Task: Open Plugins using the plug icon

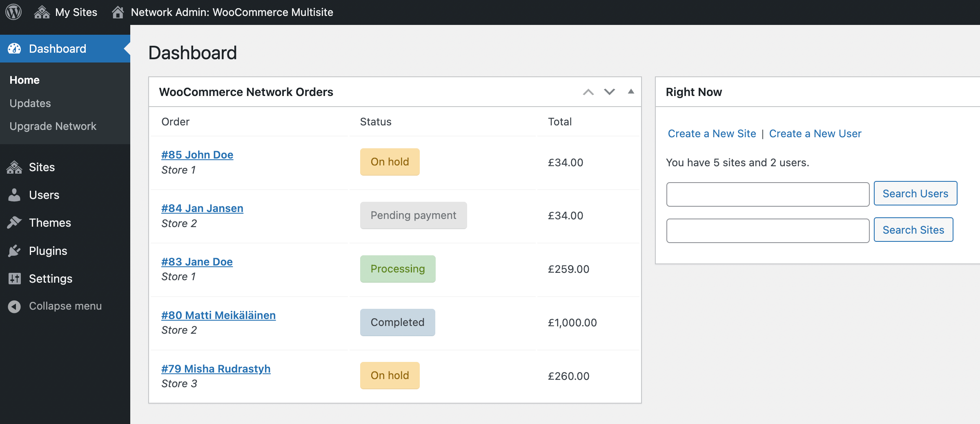Action: [14, 250]
